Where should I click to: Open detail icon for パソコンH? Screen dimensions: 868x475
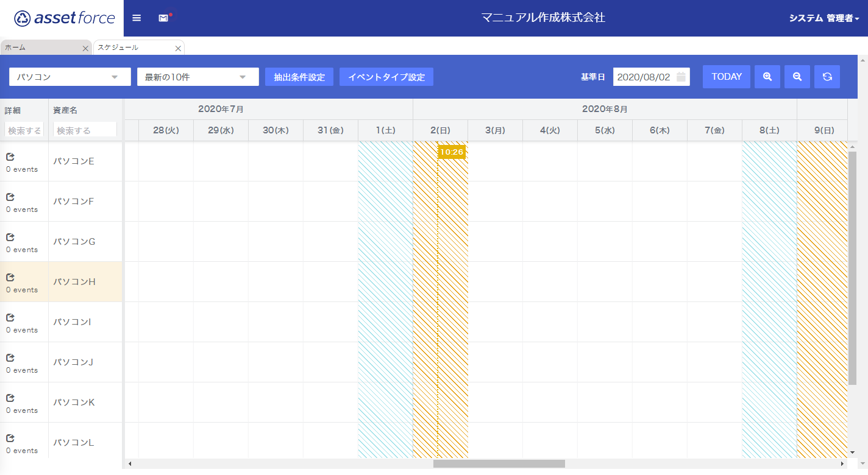coord(10,277)
